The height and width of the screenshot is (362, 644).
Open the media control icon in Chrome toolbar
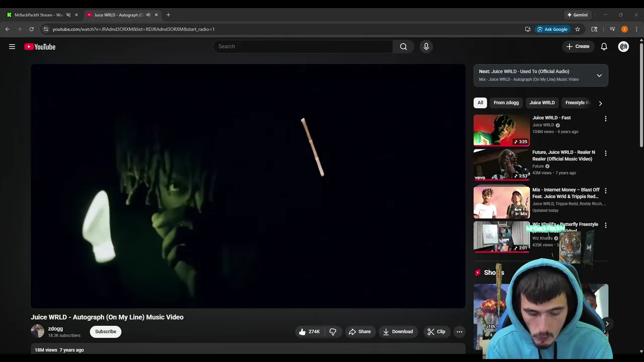612,29
